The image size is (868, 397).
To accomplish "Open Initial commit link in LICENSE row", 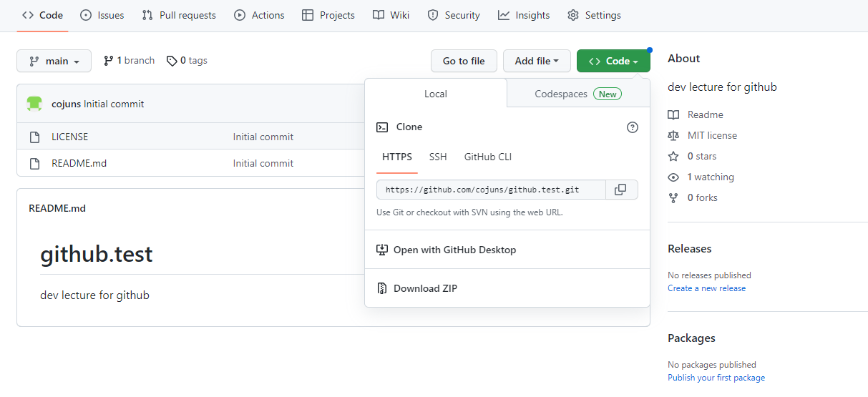I will (263, 137).
